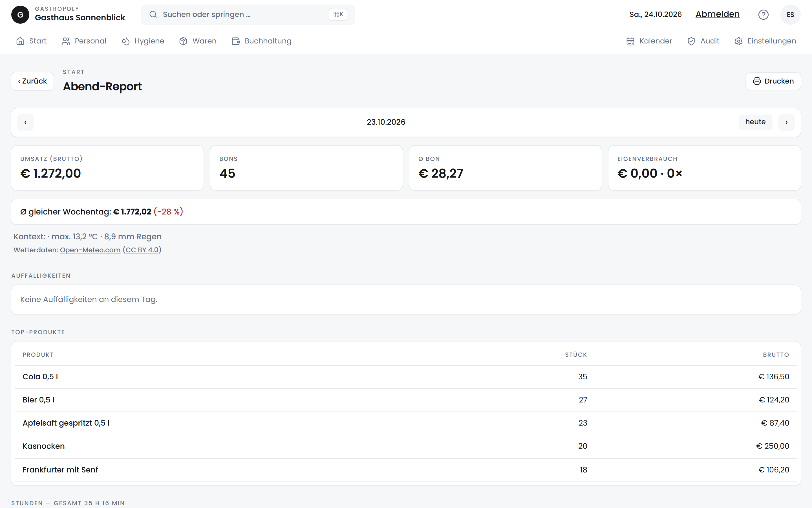
Task: Click the Einstellungen gear icon
Action: tap(738, 41)
